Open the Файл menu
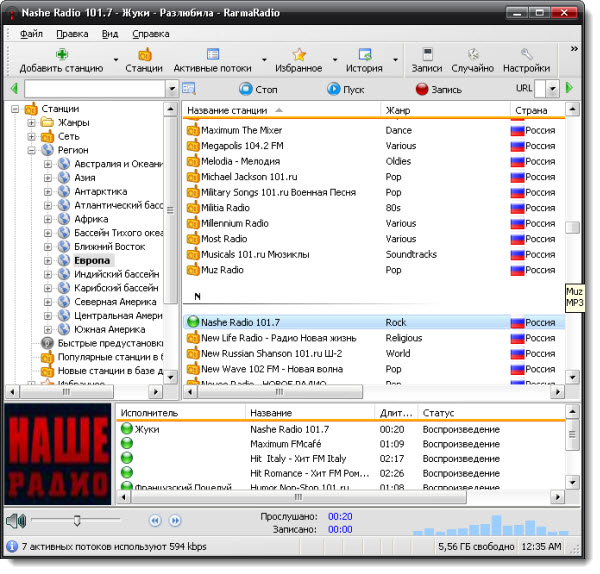The height and width of the screenshot is (574, 600). pos(30,33)
